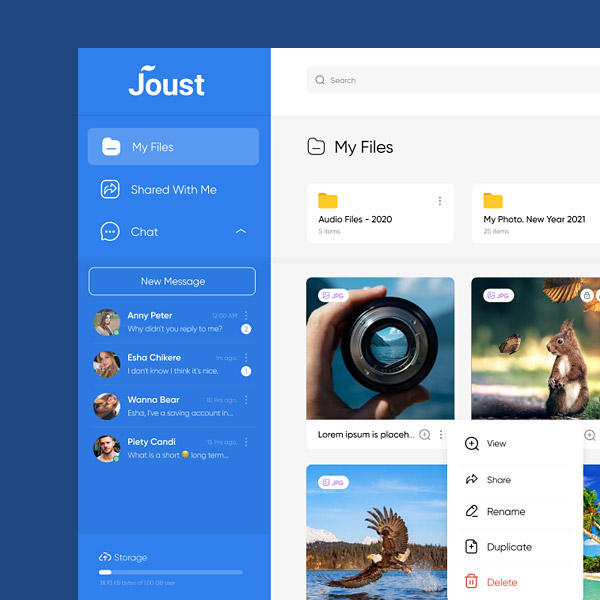Click Wanna Bear's name
600x600 pixels.
click(x=153, y=400)
